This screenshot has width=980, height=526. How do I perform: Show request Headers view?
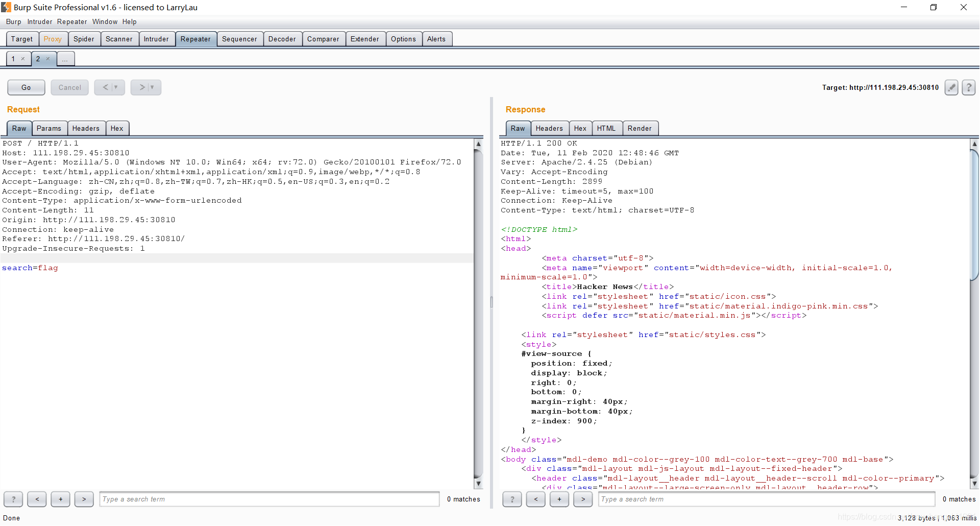coord(86,128)
